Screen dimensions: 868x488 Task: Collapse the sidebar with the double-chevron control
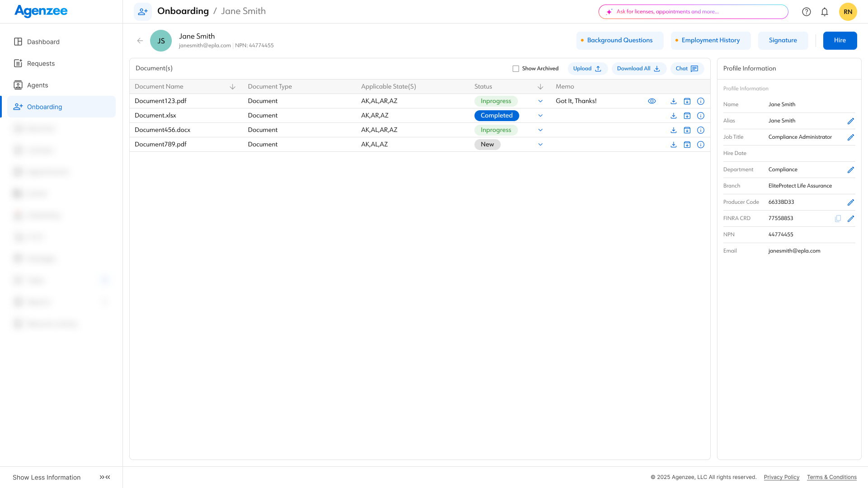[x=104, y=477]
